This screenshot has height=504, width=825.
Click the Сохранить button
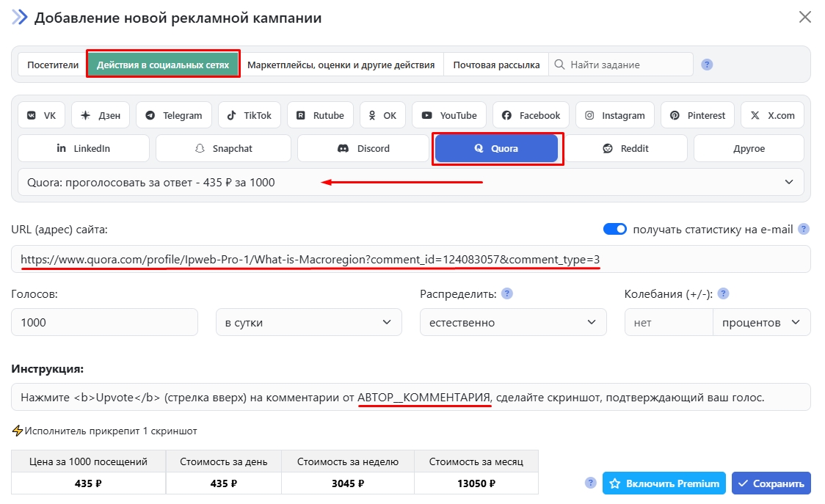tap(771, 483)
